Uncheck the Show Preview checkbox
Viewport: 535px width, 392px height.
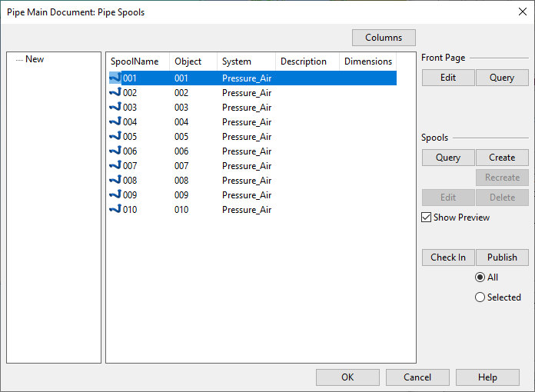point(427,218)
